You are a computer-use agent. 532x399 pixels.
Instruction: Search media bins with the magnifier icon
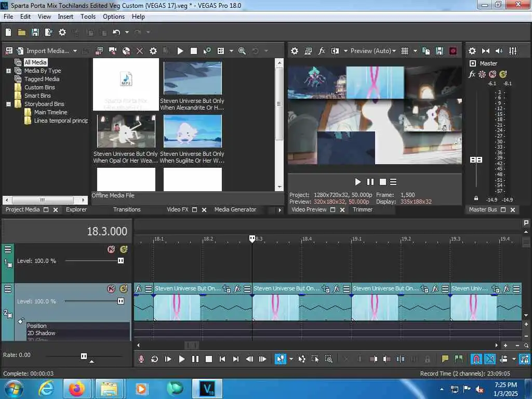242,51
